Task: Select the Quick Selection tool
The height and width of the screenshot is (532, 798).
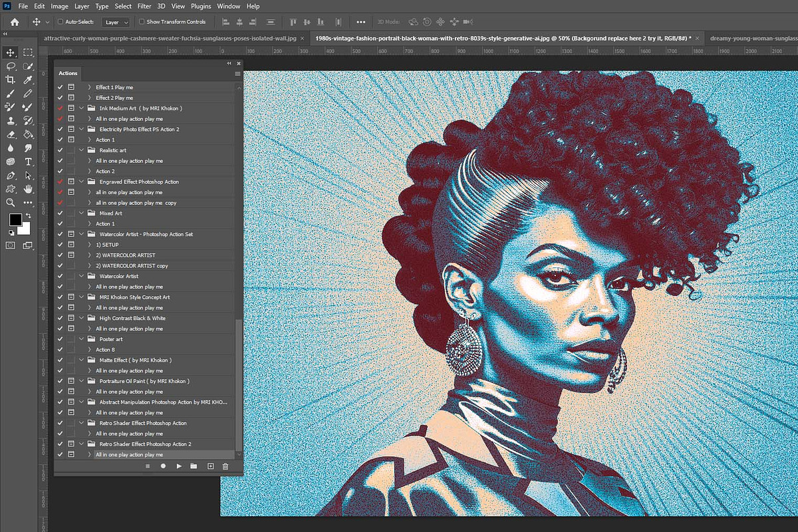Action: (x=28, y=66)
